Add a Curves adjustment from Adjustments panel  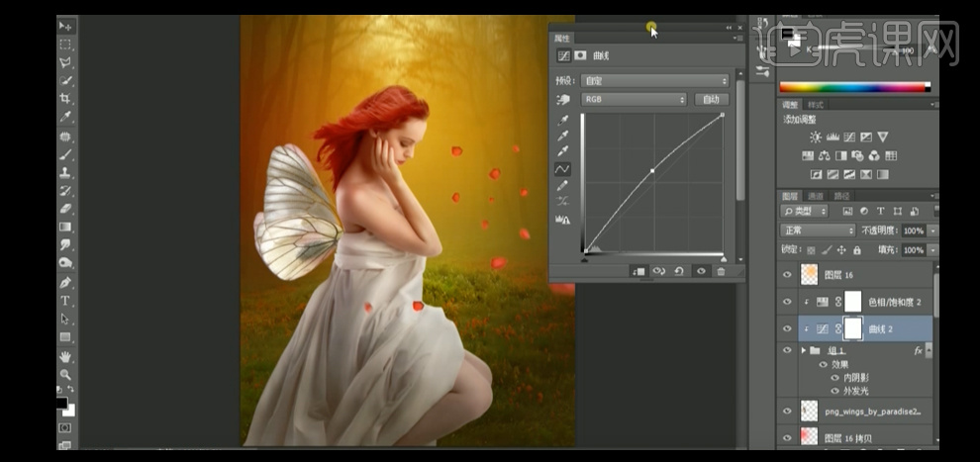(x=849, y=137)
